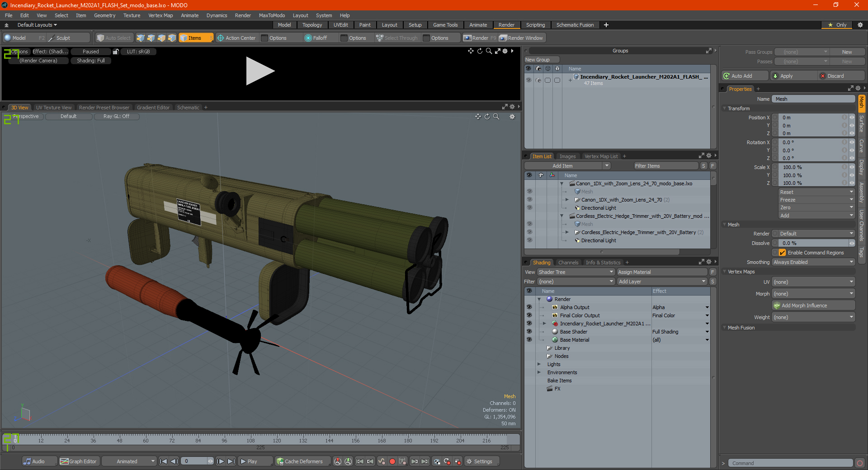Toggle visibility of the Base Material layer
The height and width of the screenshot is (470, 868).
pyautogui.click(x=529, y=340)
